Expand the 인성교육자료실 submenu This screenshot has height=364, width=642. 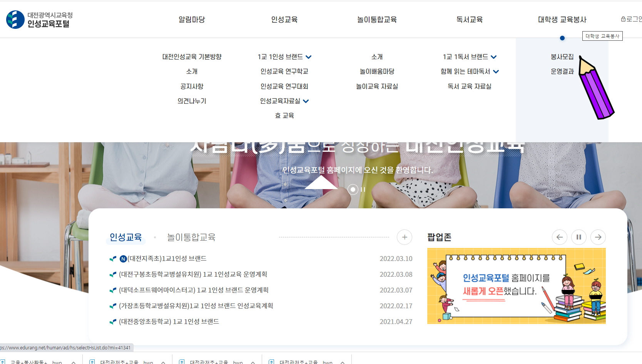tap(306, 101)
